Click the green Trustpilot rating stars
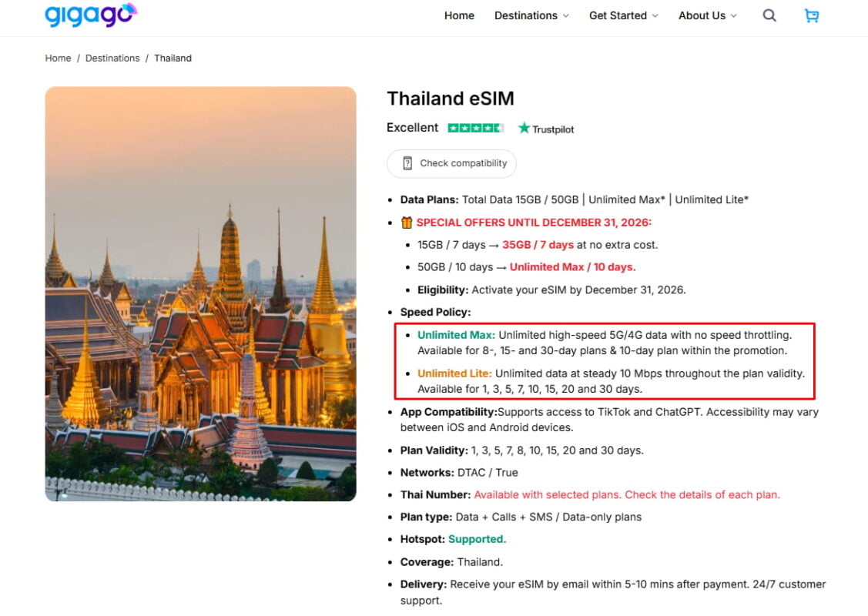 [x=475, y=128]
